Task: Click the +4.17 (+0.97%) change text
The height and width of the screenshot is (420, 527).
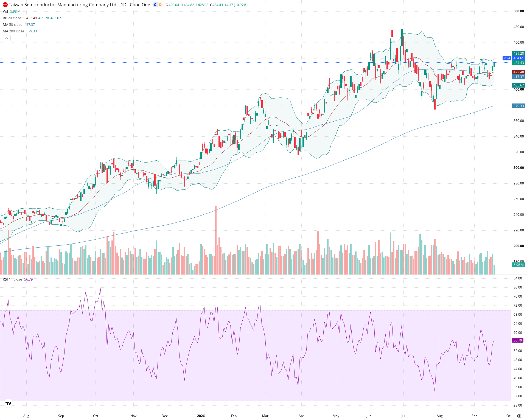Action: pos(236,5)
